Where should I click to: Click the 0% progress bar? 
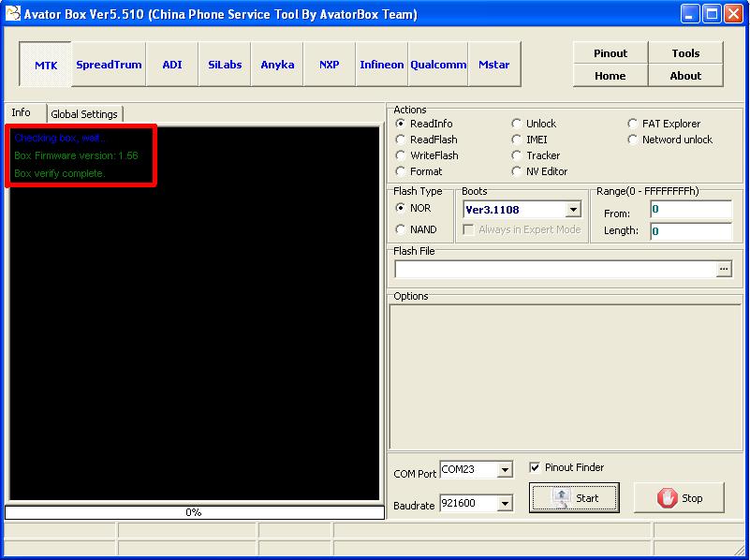pyautogui.click(x=194, y=512)
